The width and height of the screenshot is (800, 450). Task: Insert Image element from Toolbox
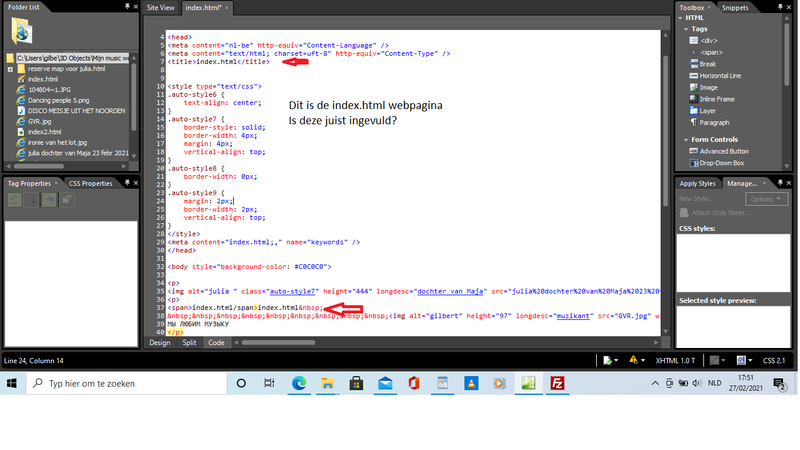click(x=708, y=87)
